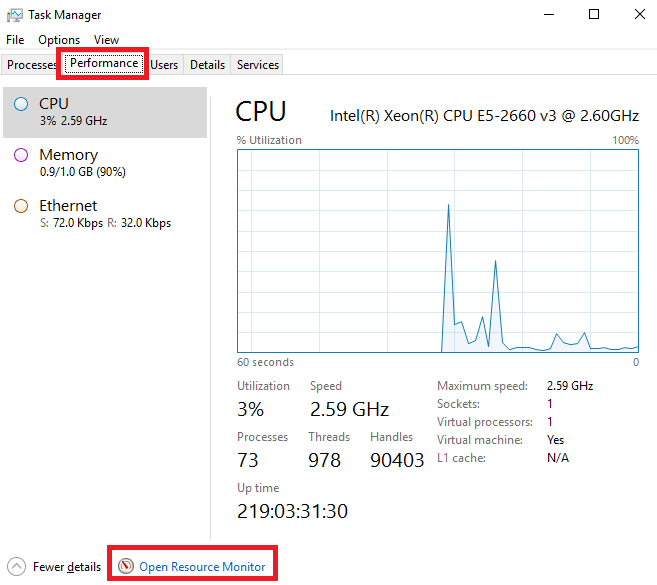Open Resource Monitor link

point(202,567)
